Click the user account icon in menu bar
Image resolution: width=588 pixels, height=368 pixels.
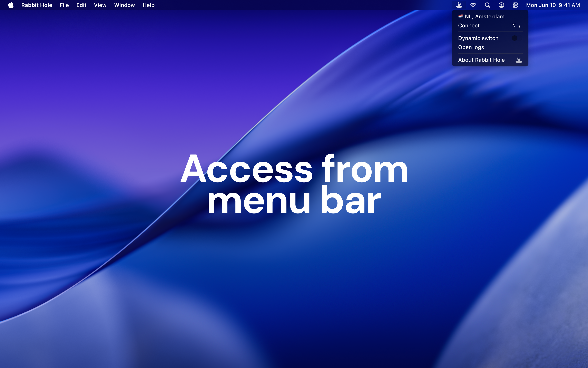[x=501, y=5]
